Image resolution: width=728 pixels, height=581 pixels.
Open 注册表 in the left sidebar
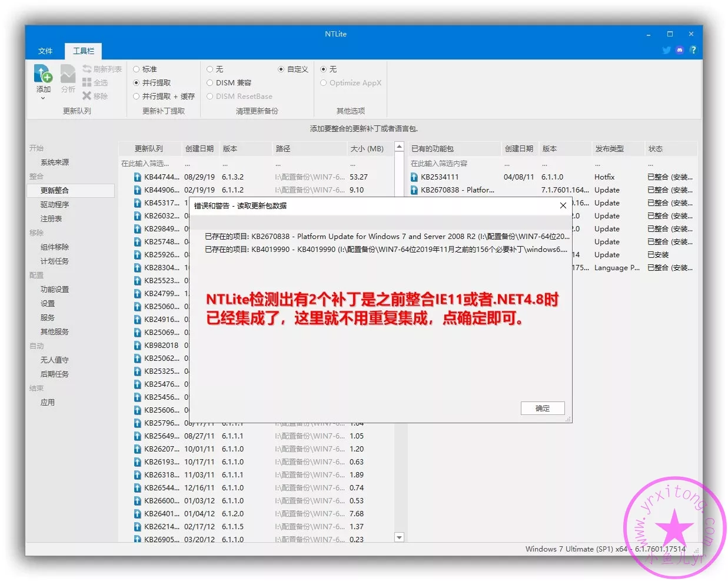point(51,218)
